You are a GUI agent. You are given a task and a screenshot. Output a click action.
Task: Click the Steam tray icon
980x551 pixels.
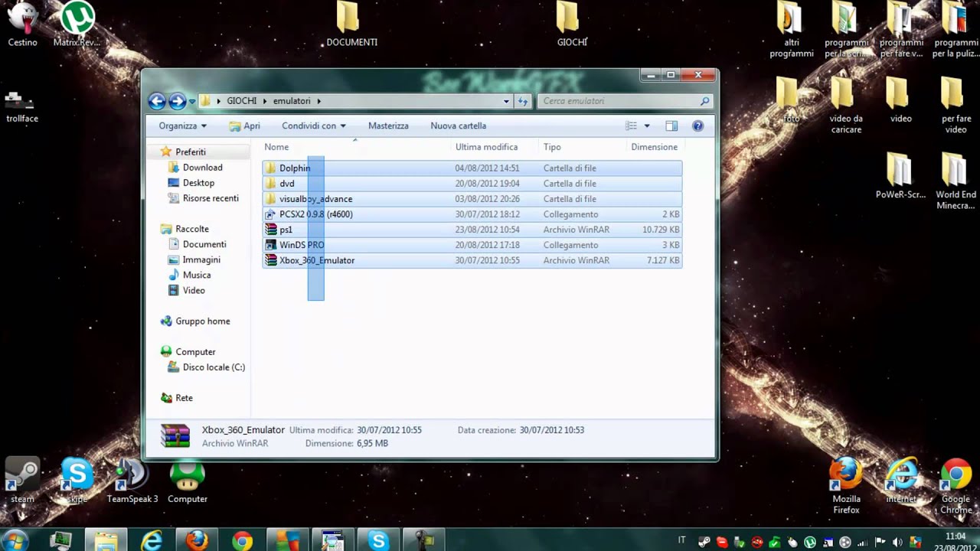click(704, 542)
